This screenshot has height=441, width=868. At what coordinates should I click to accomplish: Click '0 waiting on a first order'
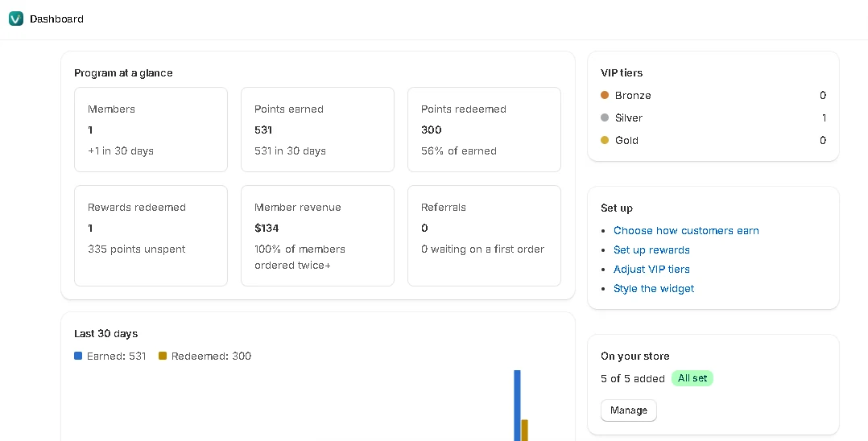click(483, 249)
